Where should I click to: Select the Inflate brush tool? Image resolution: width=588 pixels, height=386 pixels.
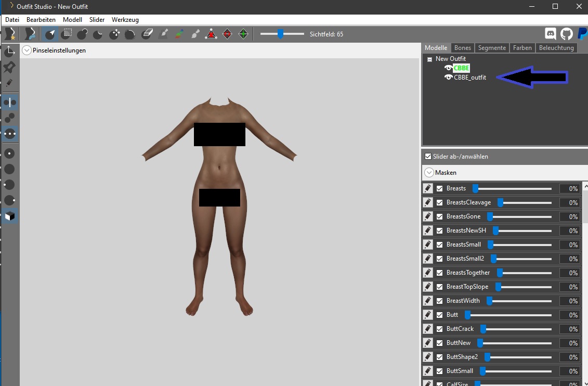(82, 34)
